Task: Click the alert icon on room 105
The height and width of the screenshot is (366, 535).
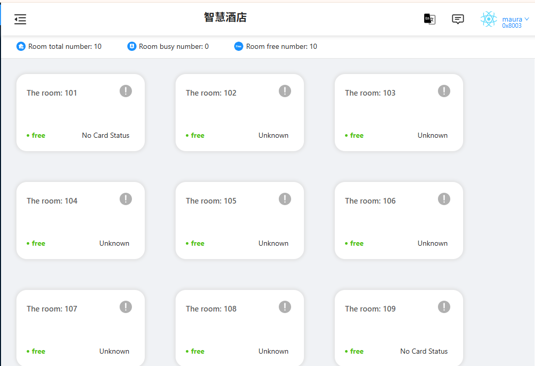Action: (285, 199)
